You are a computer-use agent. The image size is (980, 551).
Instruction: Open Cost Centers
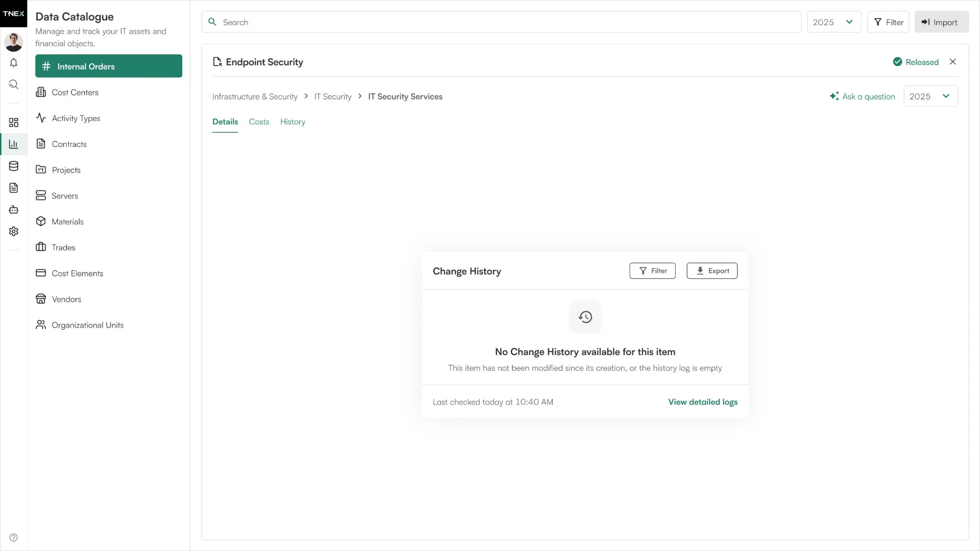pos(109,92)
